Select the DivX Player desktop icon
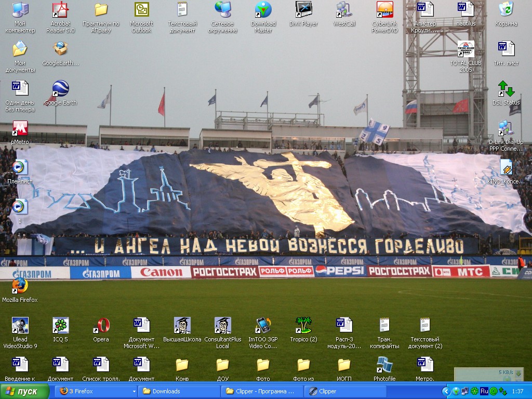Screen dimensions: 532x399 303,10
